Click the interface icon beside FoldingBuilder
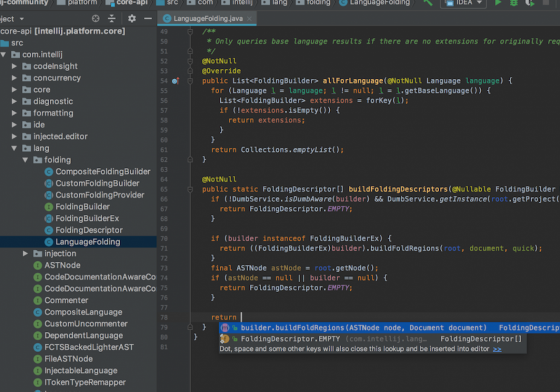The height and width of the screenshot is (392, 560). pos(49,207)
